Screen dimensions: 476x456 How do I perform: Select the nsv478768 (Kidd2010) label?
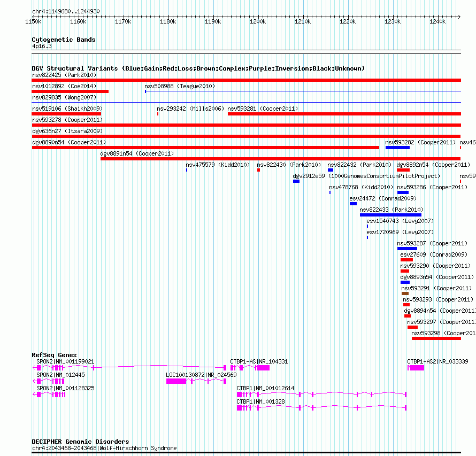pos(361,187)
